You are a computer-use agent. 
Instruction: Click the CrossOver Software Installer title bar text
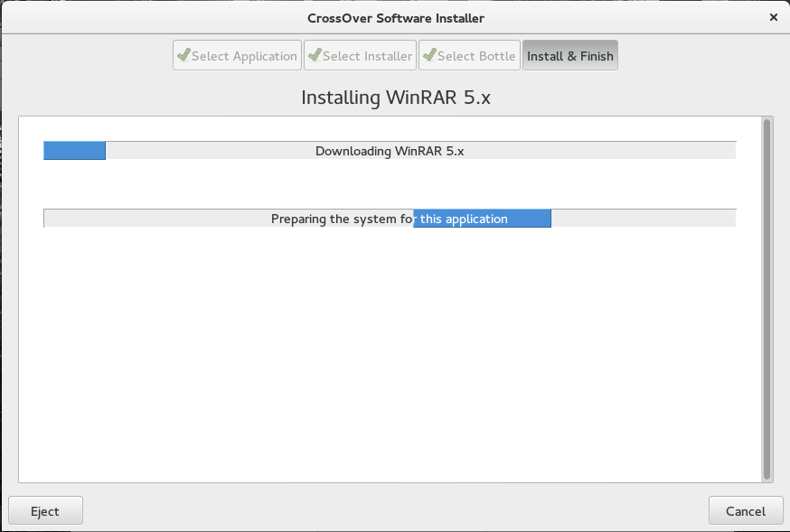point(394,16)
